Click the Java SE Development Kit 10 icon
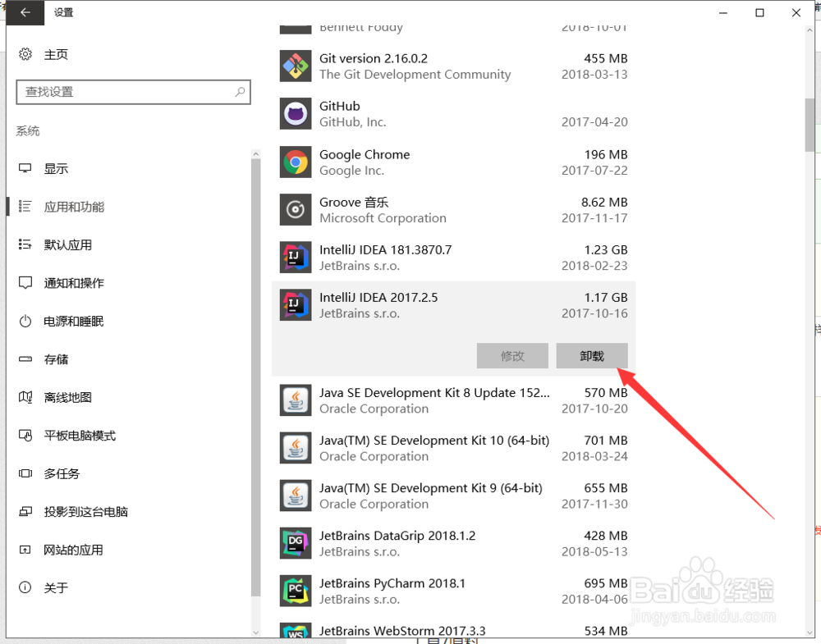 (296, 448)
